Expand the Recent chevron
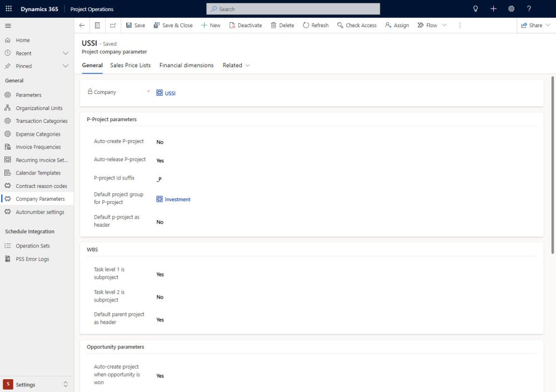The height and width of the screenshot is (392, 556). (65, 53)
